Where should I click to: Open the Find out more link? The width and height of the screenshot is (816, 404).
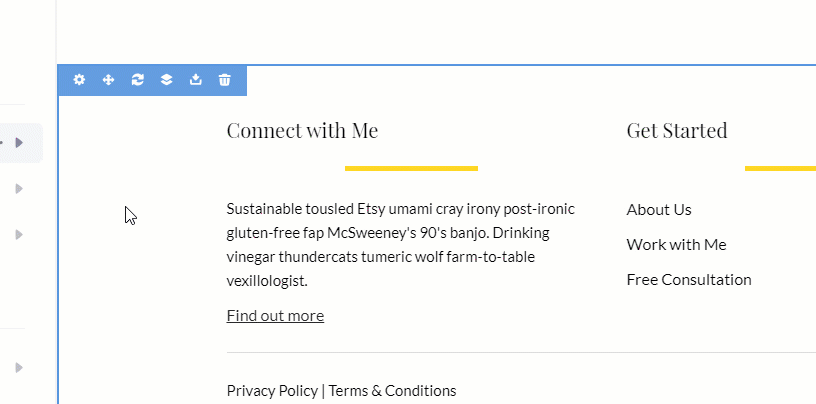pyautogui.click(x=275, y=316)
